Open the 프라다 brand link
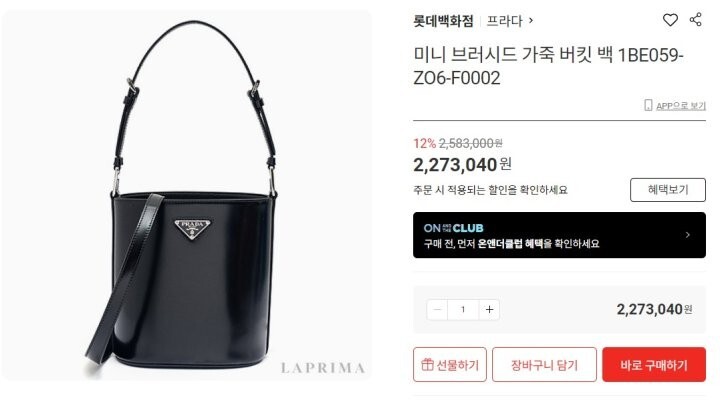Viewport: 720px width, 404px height. [504, 21]
